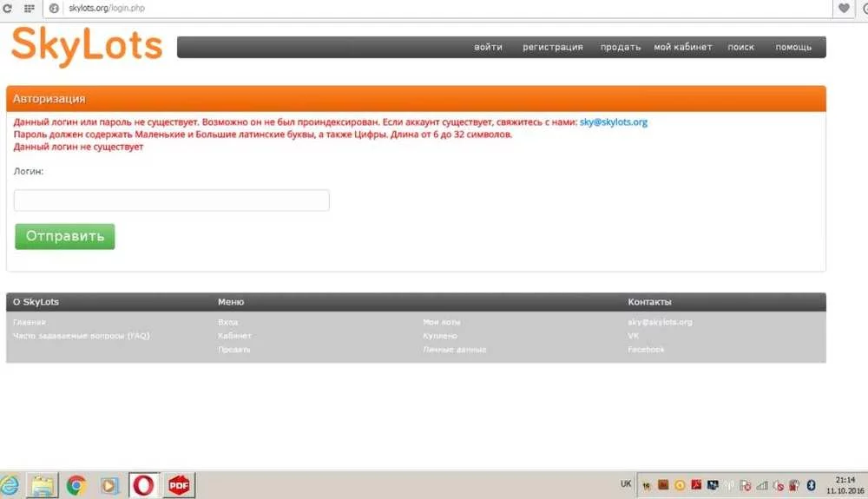Image resolution: width=868 pixels, height=499 pixels.
Task: Open the Мои лоты footer link
Action: point(441,322)
